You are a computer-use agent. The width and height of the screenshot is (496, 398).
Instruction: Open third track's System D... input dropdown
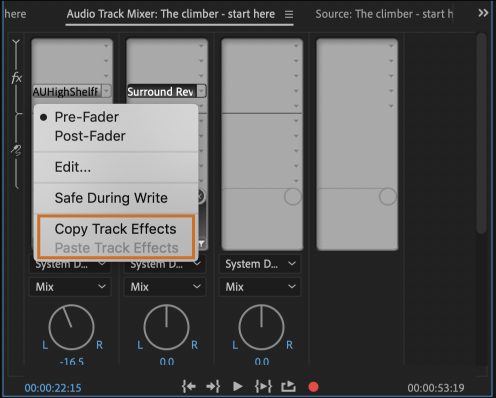(260, 264)
